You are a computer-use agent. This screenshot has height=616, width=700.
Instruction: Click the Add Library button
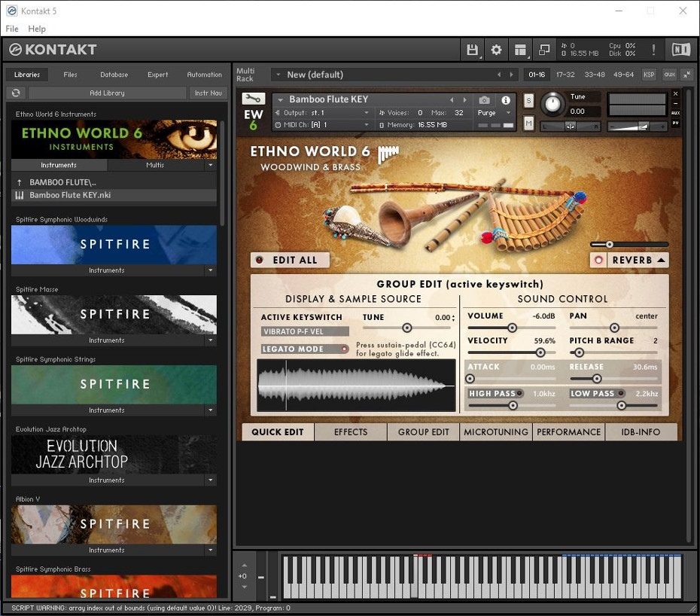point(107,93)
